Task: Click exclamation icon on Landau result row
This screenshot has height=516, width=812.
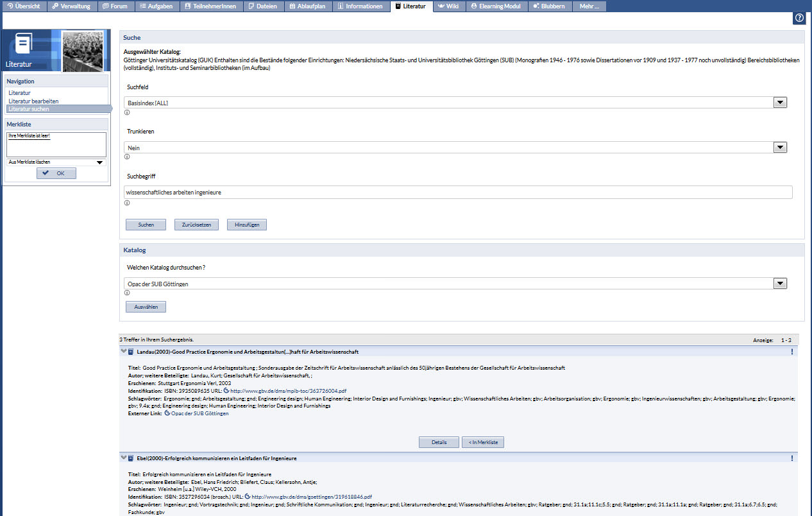Action: click(792, 352)
